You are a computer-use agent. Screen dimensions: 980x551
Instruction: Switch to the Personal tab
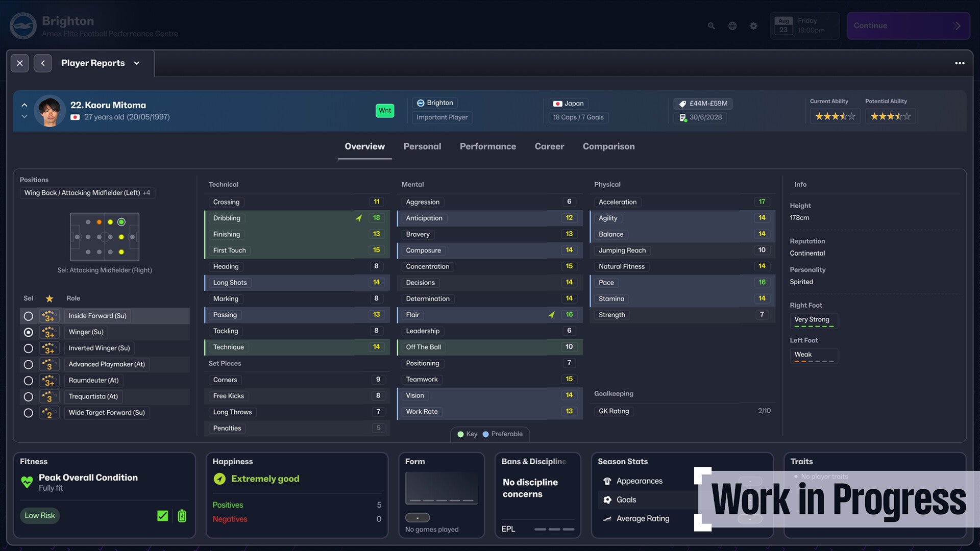(x=422, y=146)
